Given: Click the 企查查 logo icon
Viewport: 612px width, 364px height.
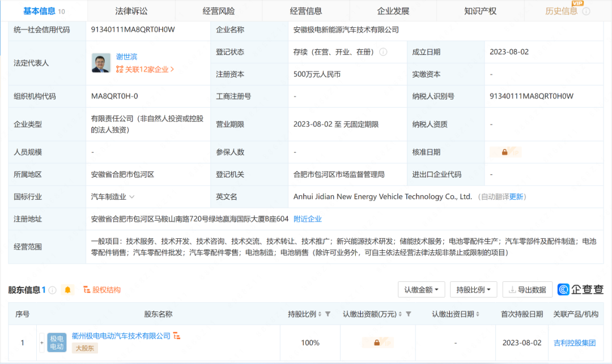Looking at the screenshot, I should coord(563,289).
